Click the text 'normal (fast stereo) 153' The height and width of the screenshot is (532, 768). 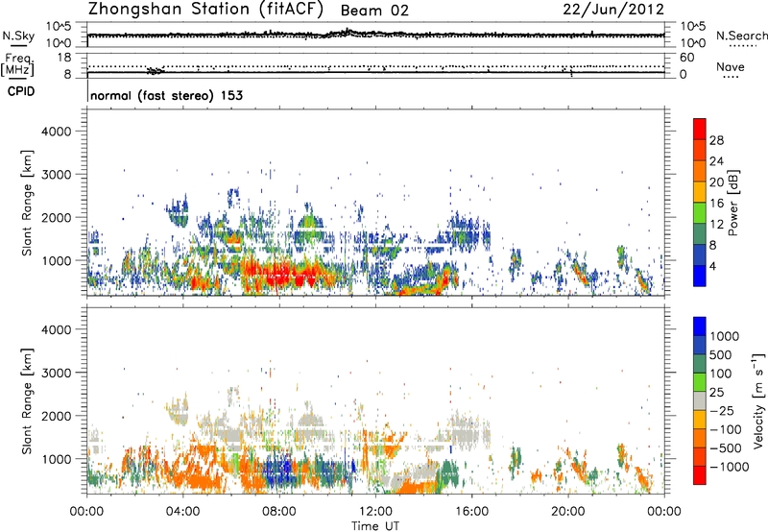pos(166,95)
